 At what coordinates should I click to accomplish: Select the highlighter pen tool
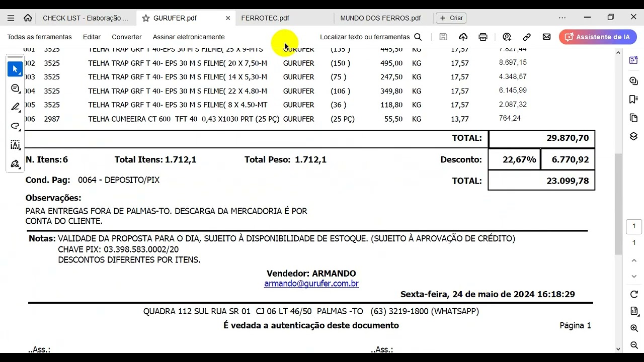(15, 107)
